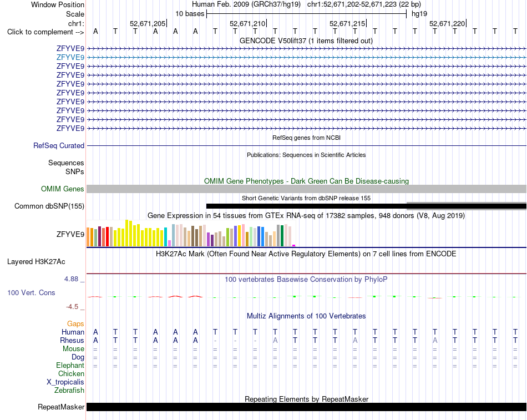The width and height of the screenshot is (527, 420).
Task: Click the 4.88 upper scale value
Action: pos(71,279)
